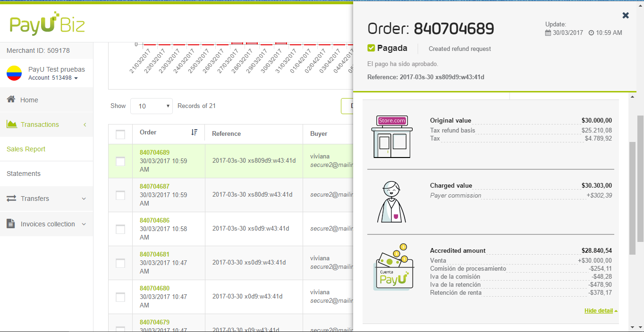The image size is (644, 332).
Task: Expand the Invoices collection submenu chevron
Action: point(84,224)
